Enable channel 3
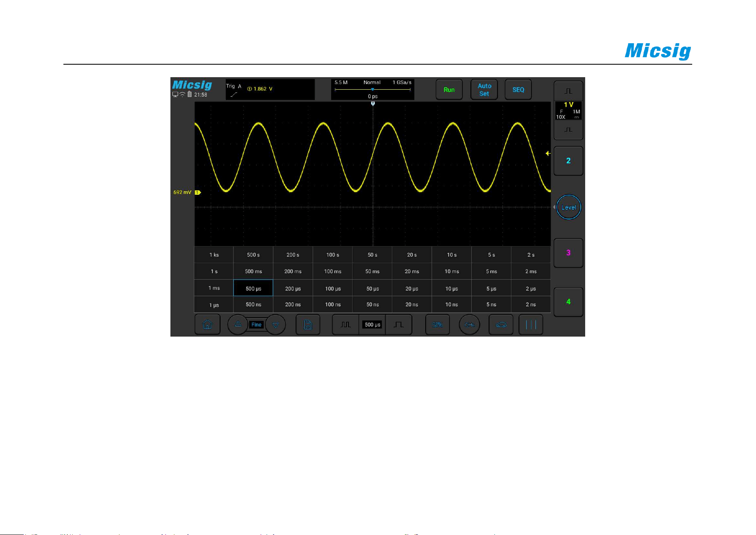756x535 pixels. (568, 253)
